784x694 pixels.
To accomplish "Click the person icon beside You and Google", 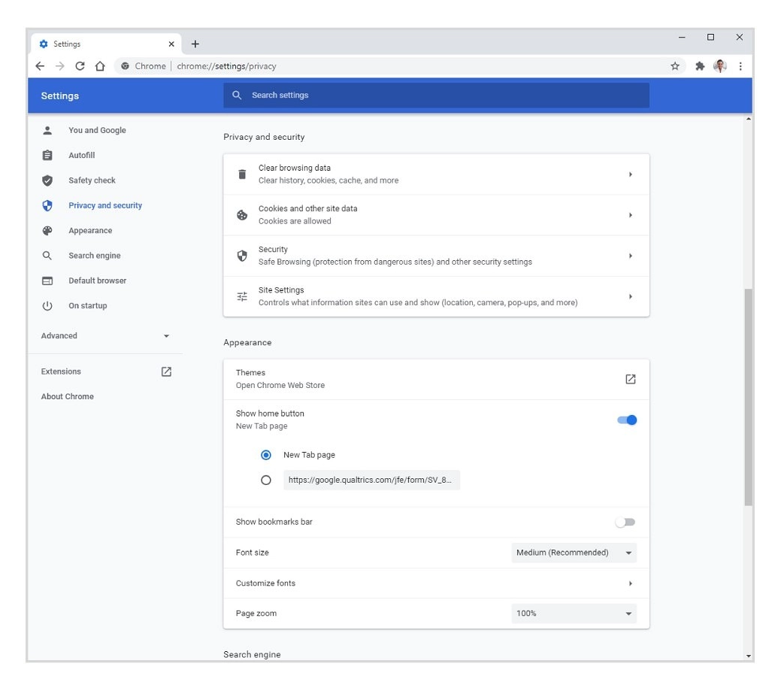I will [x=47, y=131].
